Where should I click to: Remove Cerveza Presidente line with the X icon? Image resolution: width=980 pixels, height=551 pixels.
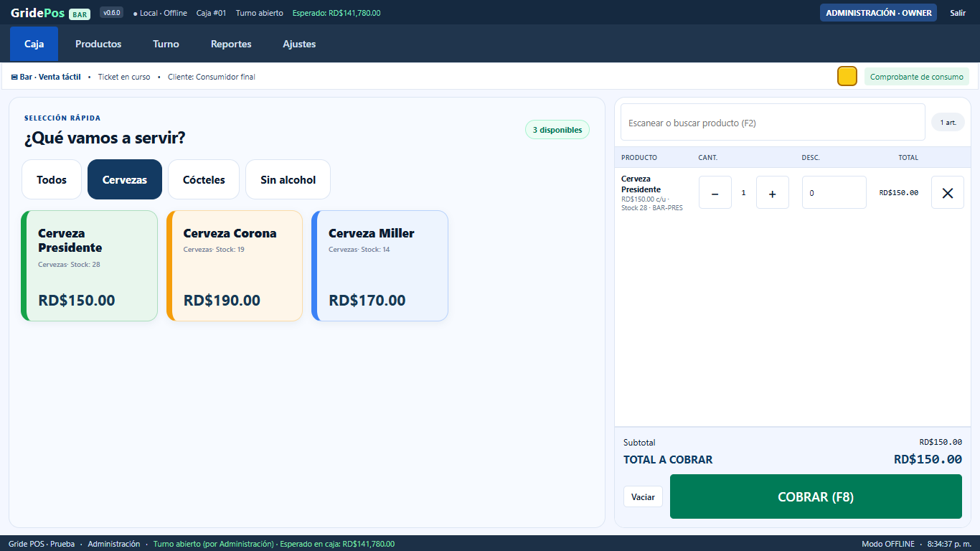coord(947,193)
